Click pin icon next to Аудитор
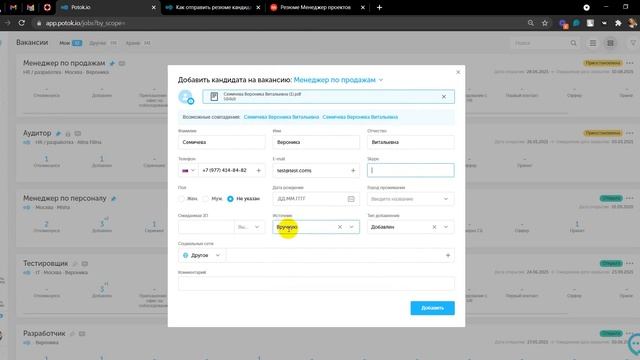This screenshot has width=640, height=360. [x=58, y=133]
